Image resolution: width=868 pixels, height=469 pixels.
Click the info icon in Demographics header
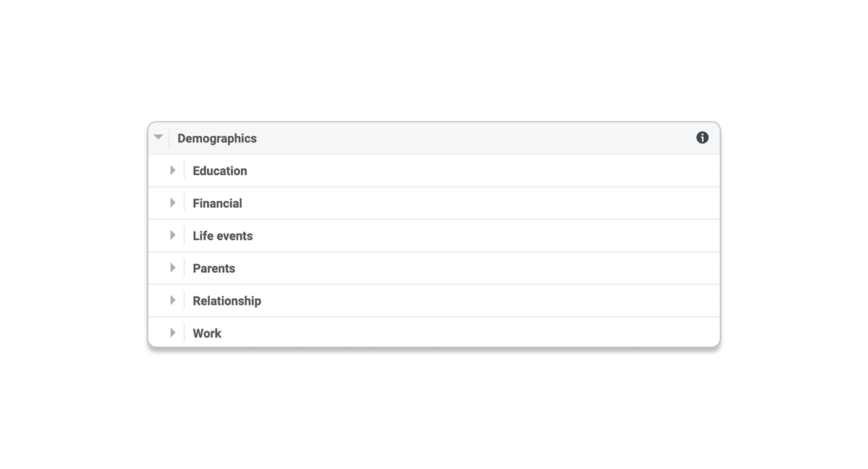pyautogui.click(x=702, y=138)
